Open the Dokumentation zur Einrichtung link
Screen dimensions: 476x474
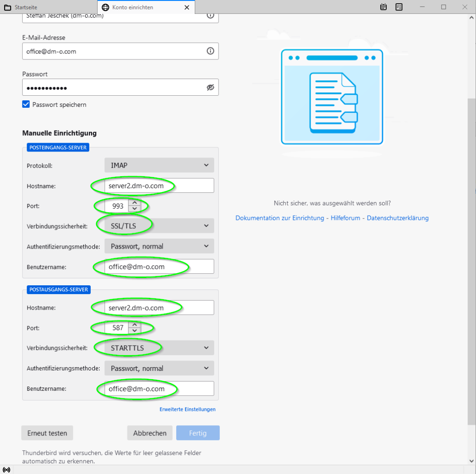[279, 218]
